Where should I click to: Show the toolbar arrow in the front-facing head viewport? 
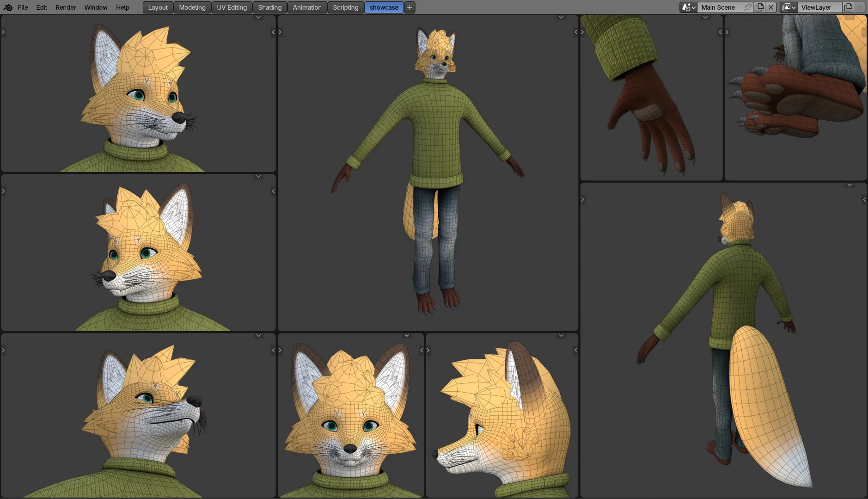(280, 350)
